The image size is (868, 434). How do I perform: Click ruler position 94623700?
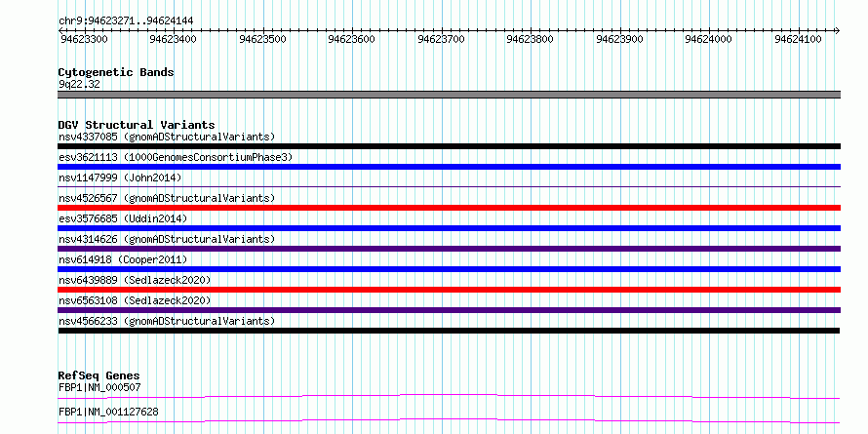[x=442, y=39]
